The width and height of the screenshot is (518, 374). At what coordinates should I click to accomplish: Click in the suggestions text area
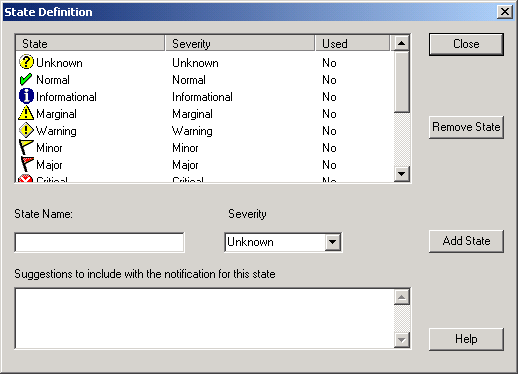click(204, 319)
